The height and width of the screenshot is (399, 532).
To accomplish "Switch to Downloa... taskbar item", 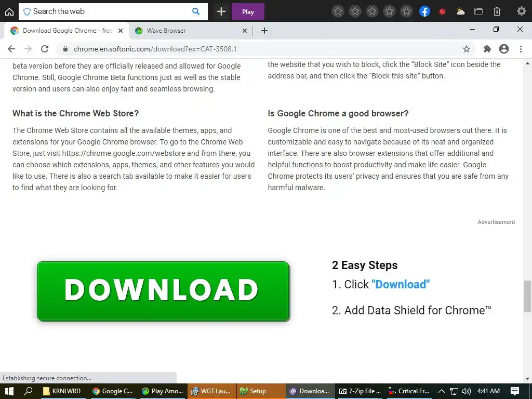I will (x=310, y=391).
